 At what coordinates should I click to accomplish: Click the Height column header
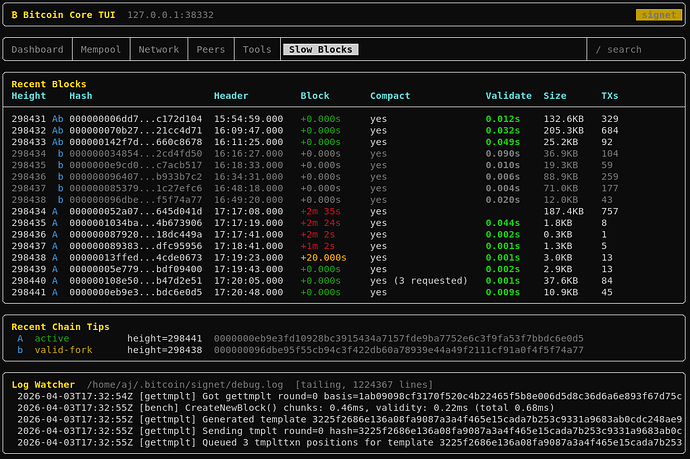[x=28, y=96]
